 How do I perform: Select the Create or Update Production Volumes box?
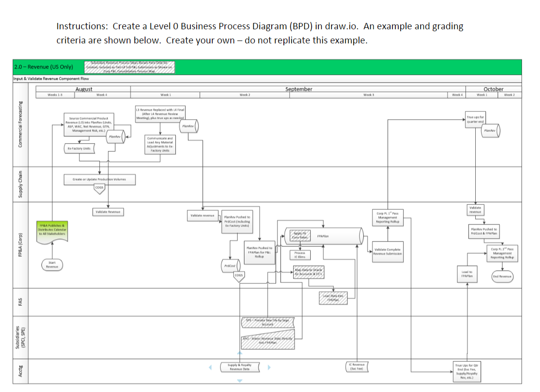(100, 179)
